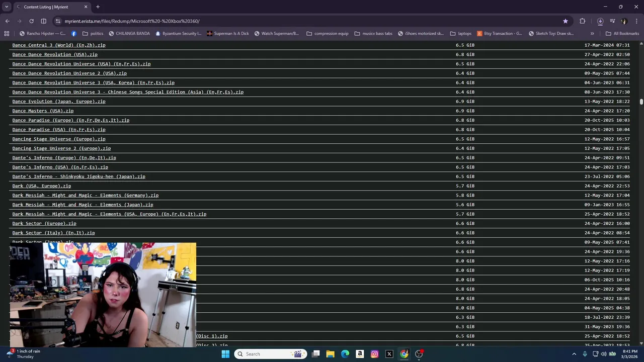The width and height of the screenshot is (644, 362).
Task: Open OBS Studio from the taskbar
Action: click(419, 354)
